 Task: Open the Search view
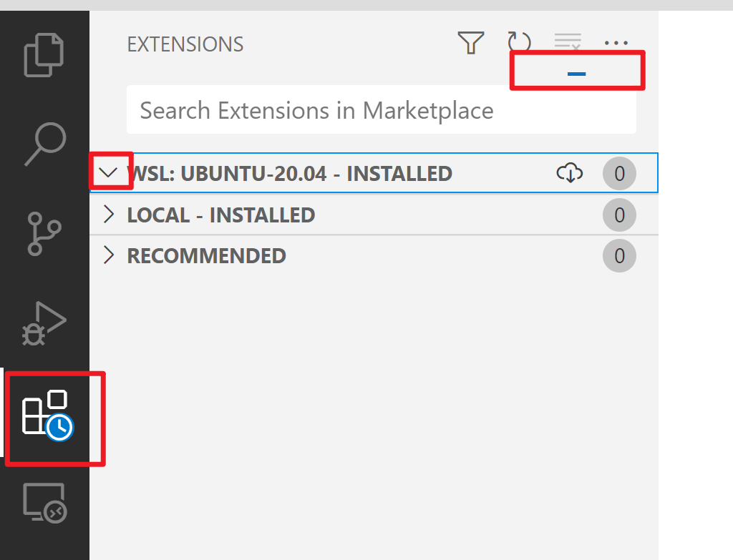(x=44, y=143)
